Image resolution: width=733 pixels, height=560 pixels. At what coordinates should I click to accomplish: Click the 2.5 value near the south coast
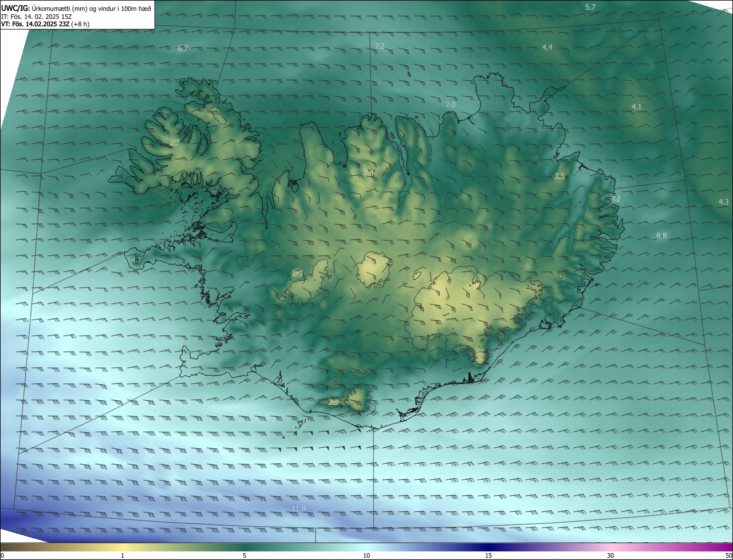click(x=334, y=403)
